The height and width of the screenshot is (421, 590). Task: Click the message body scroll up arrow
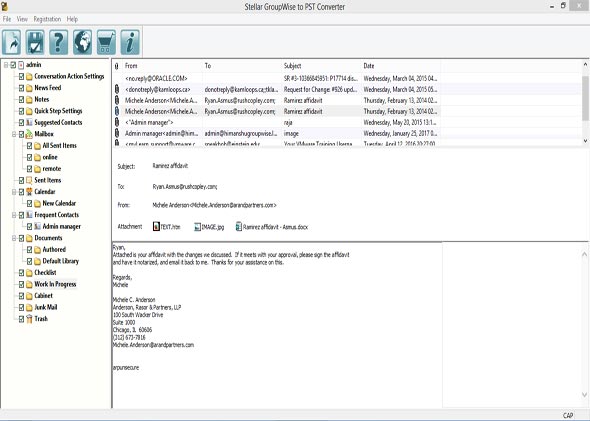coord(584,254)
